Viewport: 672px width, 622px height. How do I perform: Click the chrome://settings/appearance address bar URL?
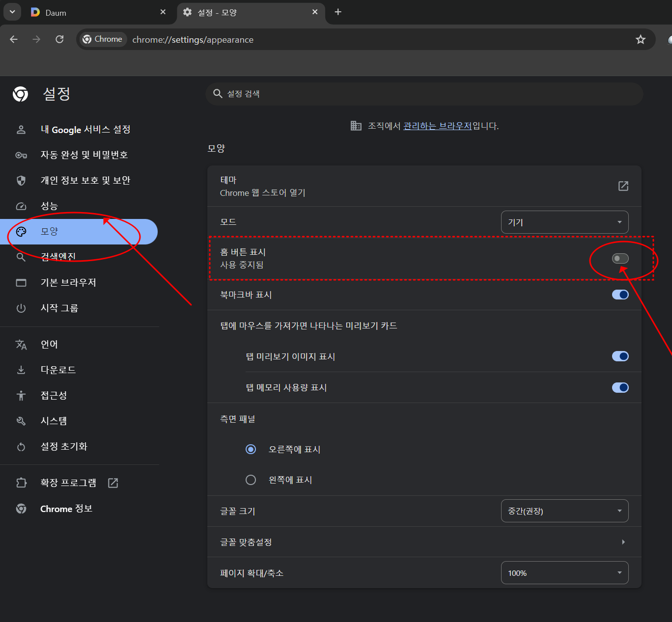pyautogui.click(x=193, y=40)
